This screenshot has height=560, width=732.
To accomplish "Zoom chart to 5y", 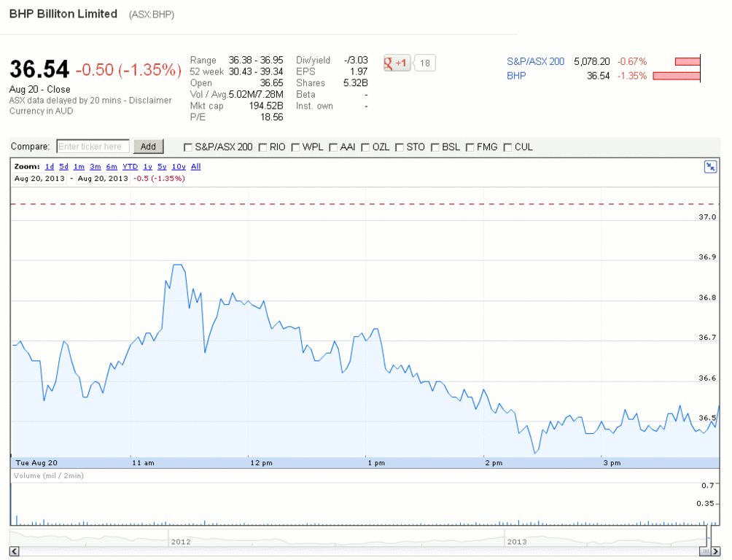I will 162,167.
